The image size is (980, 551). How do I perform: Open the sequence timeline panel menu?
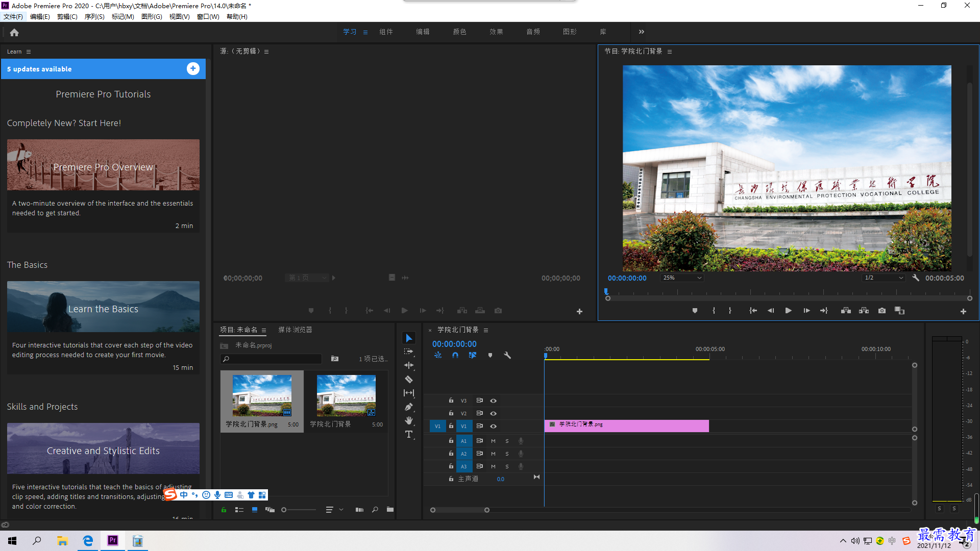486,330
